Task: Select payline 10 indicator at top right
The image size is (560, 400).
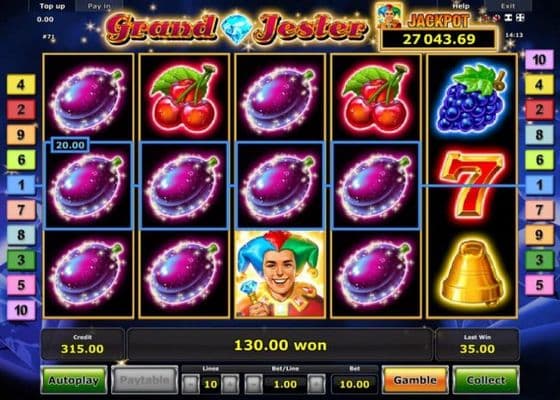Action: coord(539,60)
